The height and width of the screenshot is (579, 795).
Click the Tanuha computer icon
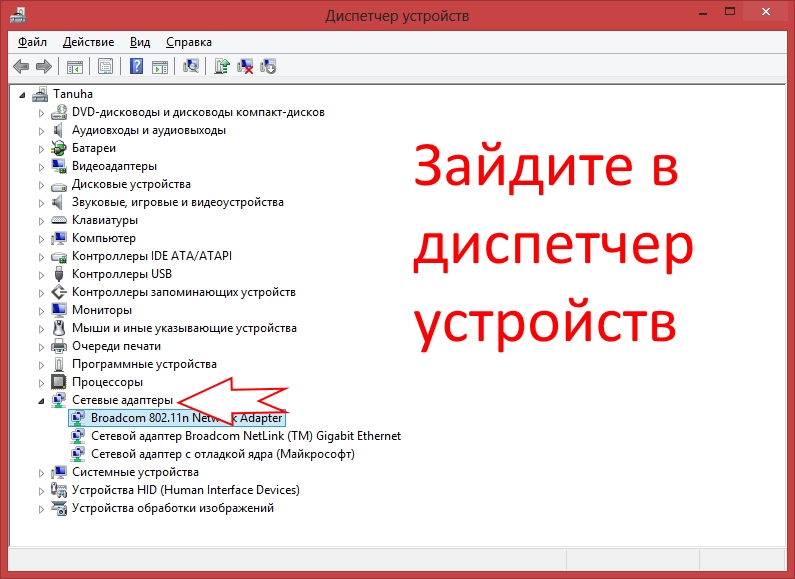click(40, 94)
